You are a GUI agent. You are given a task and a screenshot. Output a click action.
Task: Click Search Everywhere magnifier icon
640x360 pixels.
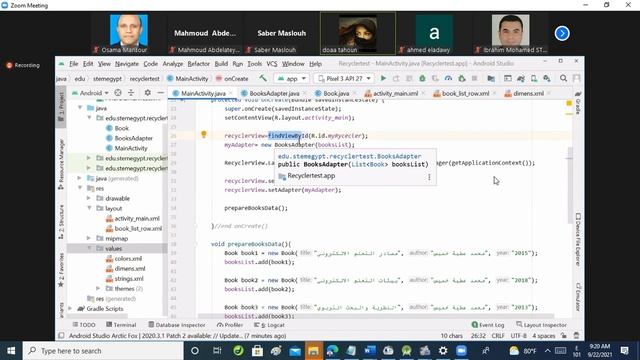[x=564, y=78]
